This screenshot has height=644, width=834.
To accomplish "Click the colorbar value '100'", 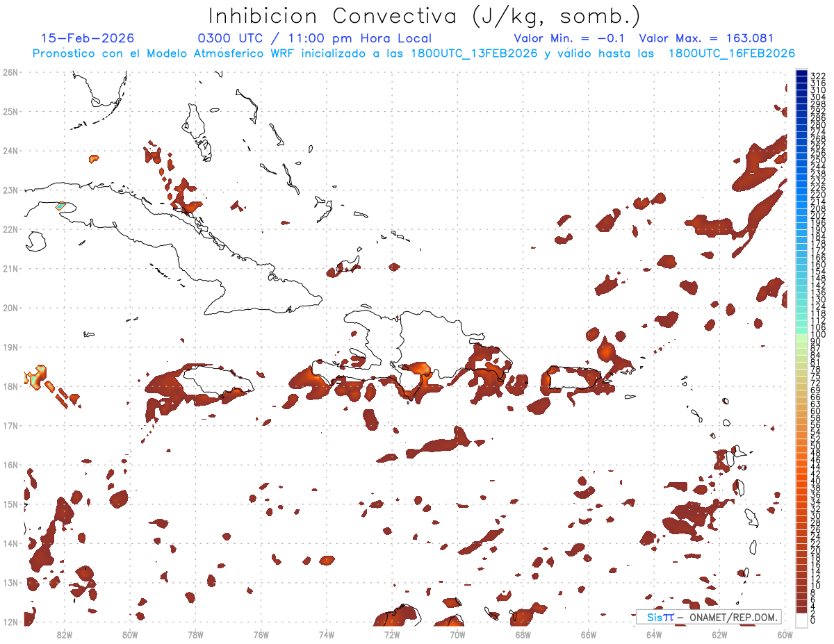I will [x=818, y=335].
